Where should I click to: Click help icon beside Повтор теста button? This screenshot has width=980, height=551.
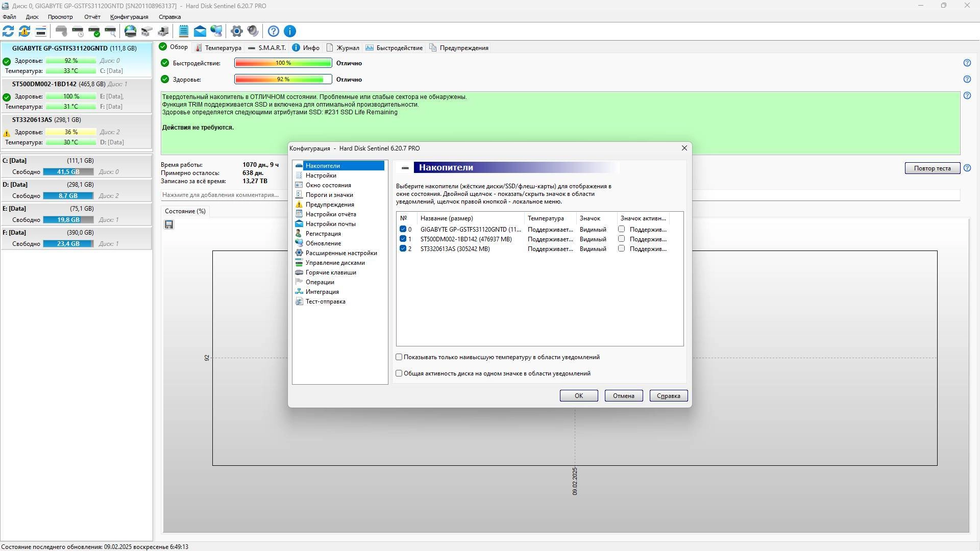[967, 168]
